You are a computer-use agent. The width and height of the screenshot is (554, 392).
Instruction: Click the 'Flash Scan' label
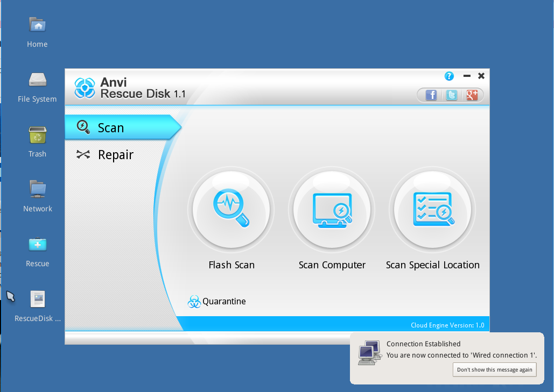tap(232, 265)
